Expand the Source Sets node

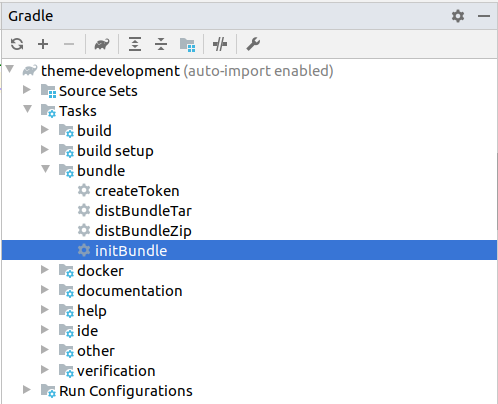[x=27, y=90]
